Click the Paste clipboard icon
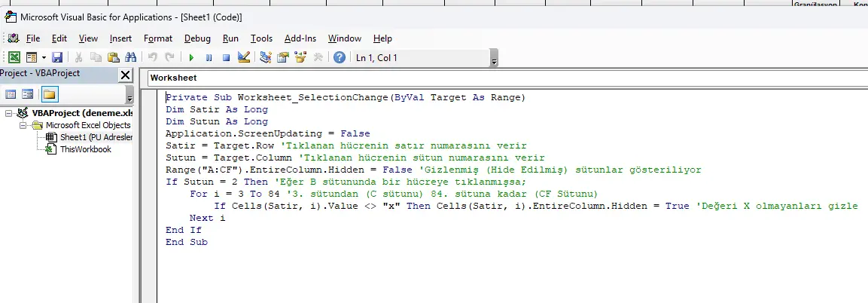The width and height of the screenshot is (868, 303). [x=114, y=57]
